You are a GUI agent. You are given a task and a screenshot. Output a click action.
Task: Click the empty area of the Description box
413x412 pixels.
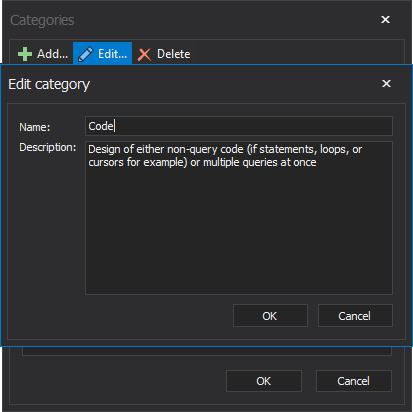239,230
